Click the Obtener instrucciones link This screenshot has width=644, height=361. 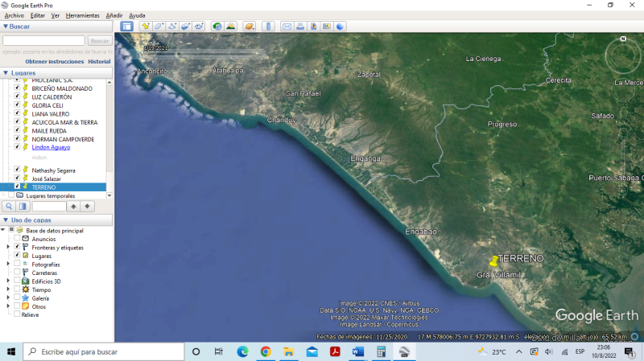click(54, 61)
